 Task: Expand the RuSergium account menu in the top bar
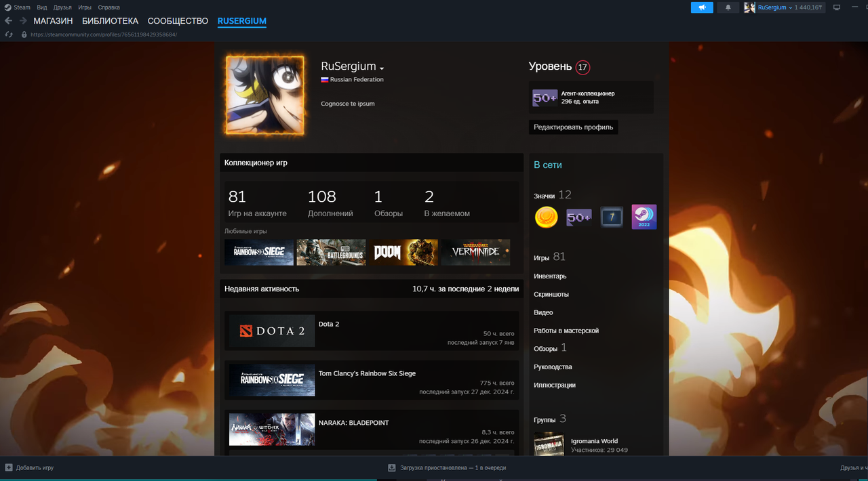click(774, 7)
